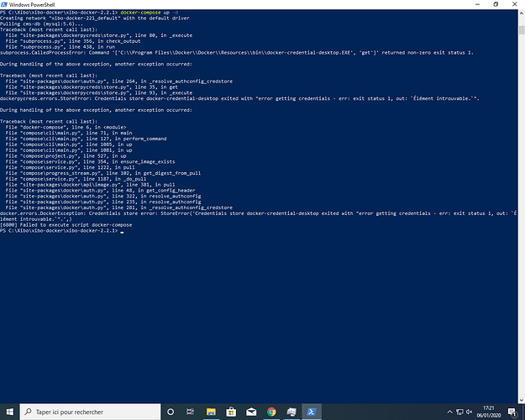Open the network status tray icon
The image size is (525, 420).
tap(459, 412)
